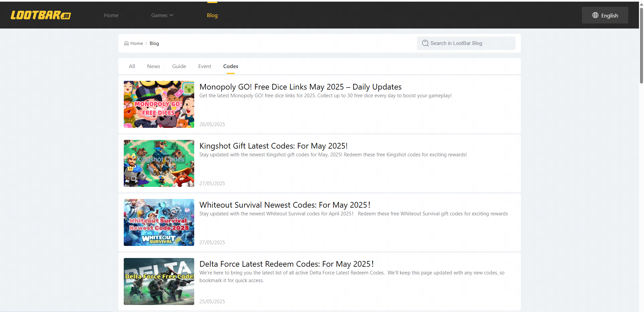Click the LootBar.gg logo
Screen dimensions: 644x312
pos(40,15)
